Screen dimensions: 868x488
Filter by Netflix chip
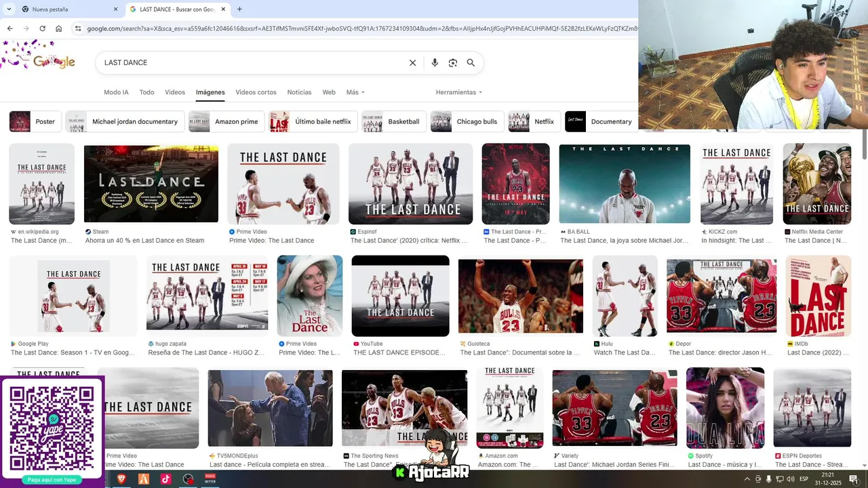tap(534, 121)
